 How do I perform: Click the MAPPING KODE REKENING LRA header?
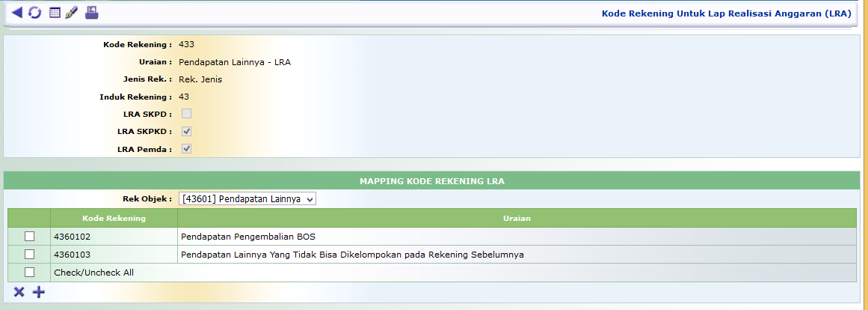click(432, 181)
